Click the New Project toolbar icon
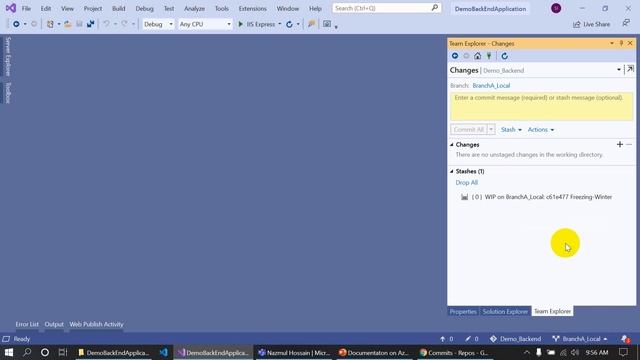 click(x=50, y=24)
